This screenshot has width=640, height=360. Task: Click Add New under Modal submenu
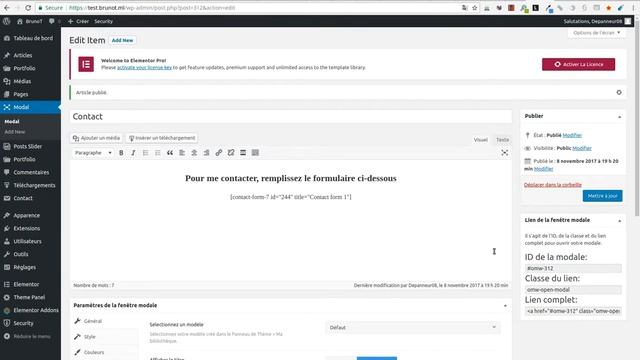click(x=15, y=132)
